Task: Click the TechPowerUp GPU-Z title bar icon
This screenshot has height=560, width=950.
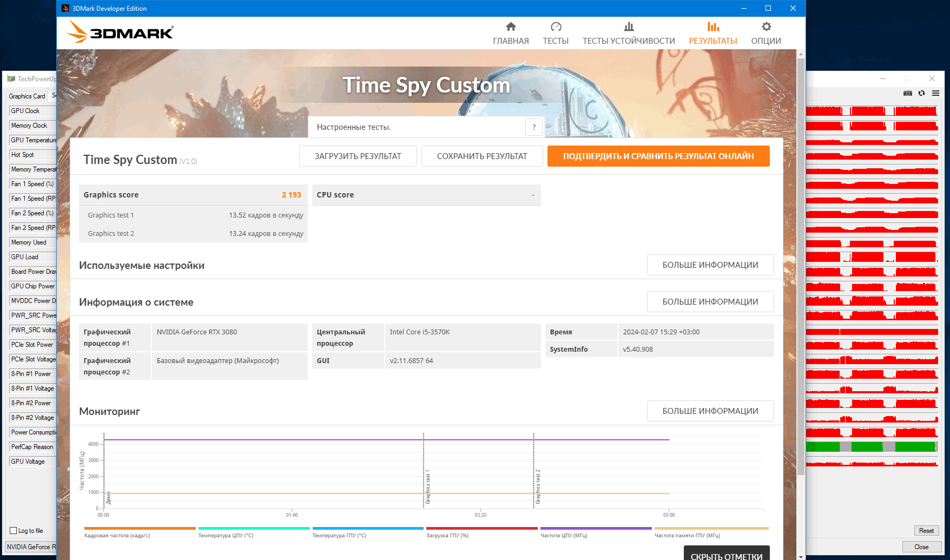Action: 11,79
